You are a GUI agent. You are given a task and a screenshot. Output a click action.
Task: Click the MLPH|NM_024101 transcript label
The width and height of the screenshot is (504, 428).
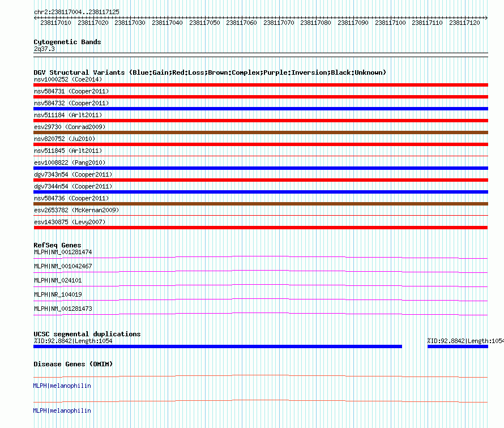click(58, 280)
